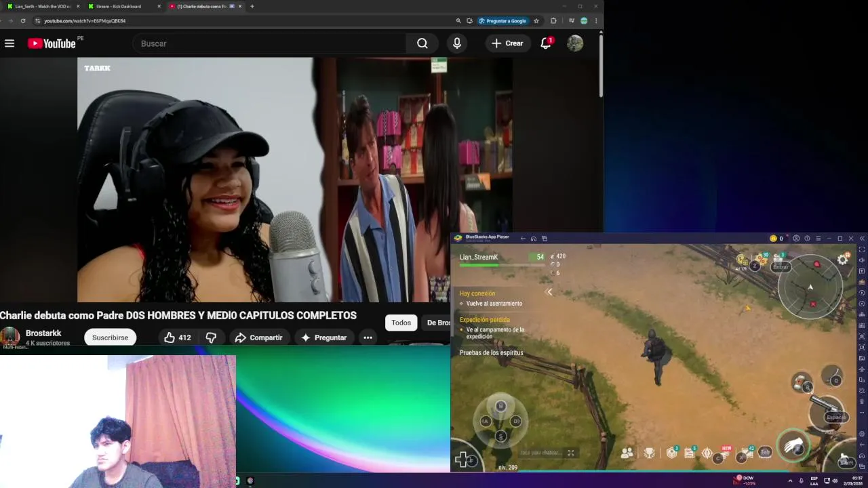Open the YouTube hamburger guide menu
The image size is (868, 488).
[x=9, y=43]
